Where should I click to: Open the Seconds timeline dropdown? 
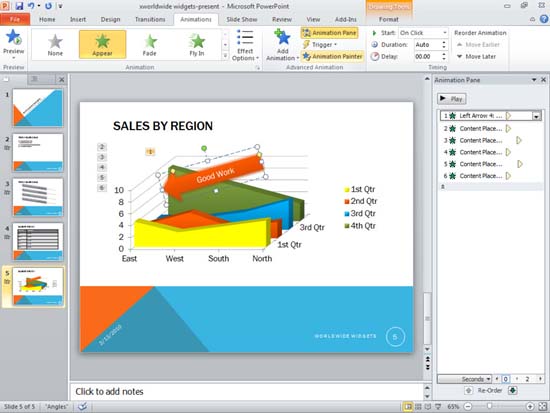(x=465, y=379)
